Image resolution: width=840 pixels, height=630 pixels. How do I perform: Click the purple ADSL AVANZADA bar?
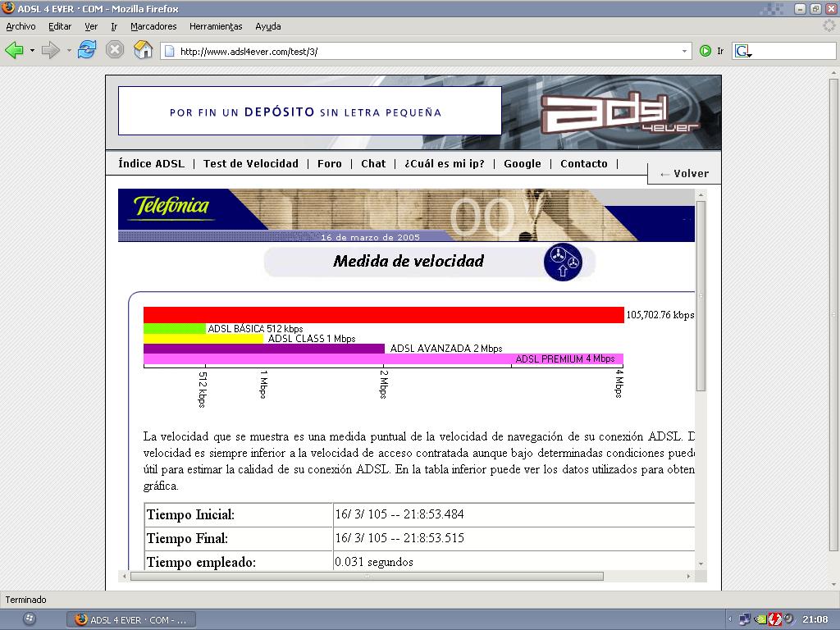[264, 349]
